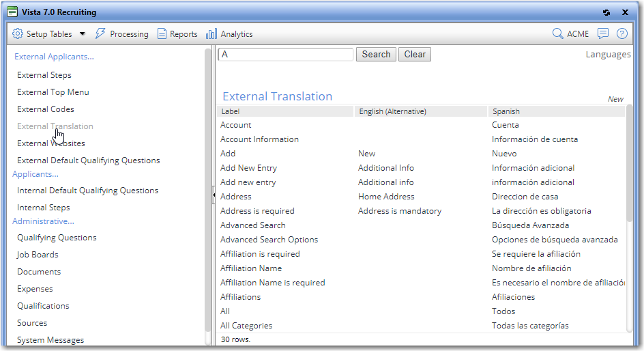The width and height of the screenshot is (644, 351).
Task: Click the translation table vertical scrollbar
Action: pos(629,219)
